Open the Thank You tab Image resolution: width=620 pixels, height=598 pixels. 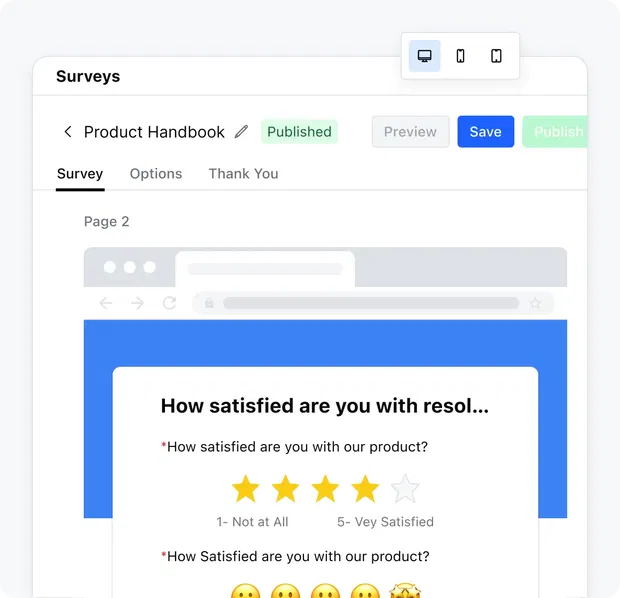pos(244,174)
